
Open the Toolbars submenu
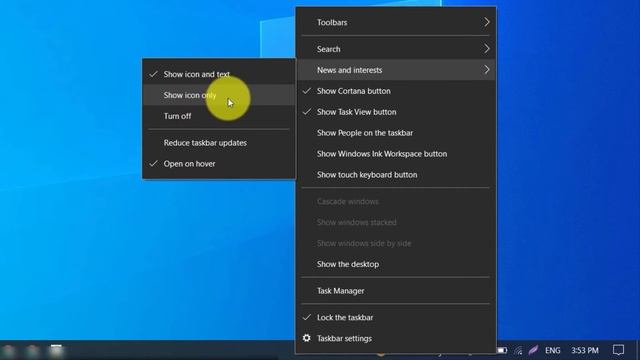coord(395,22)
